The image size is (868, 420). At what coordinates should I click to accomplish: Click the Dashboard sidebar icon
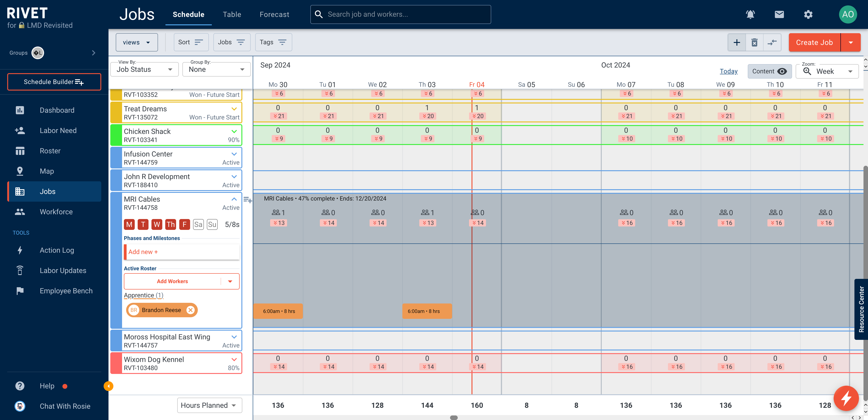point(20,110)
